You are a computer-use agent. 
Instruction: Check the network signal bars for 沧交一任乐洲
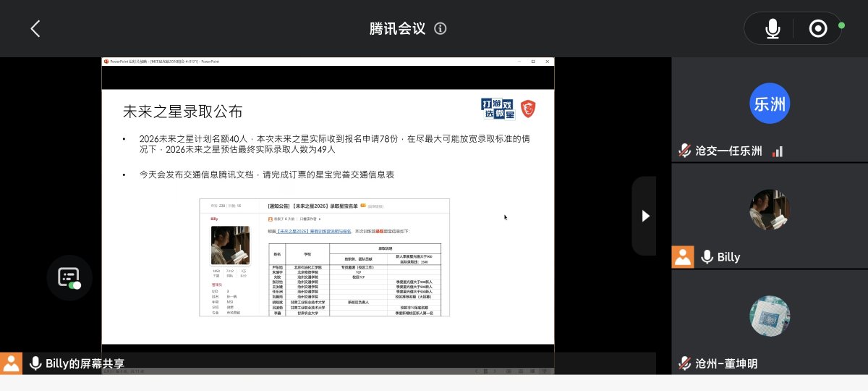pyautogui.click(x=778, y=151)
